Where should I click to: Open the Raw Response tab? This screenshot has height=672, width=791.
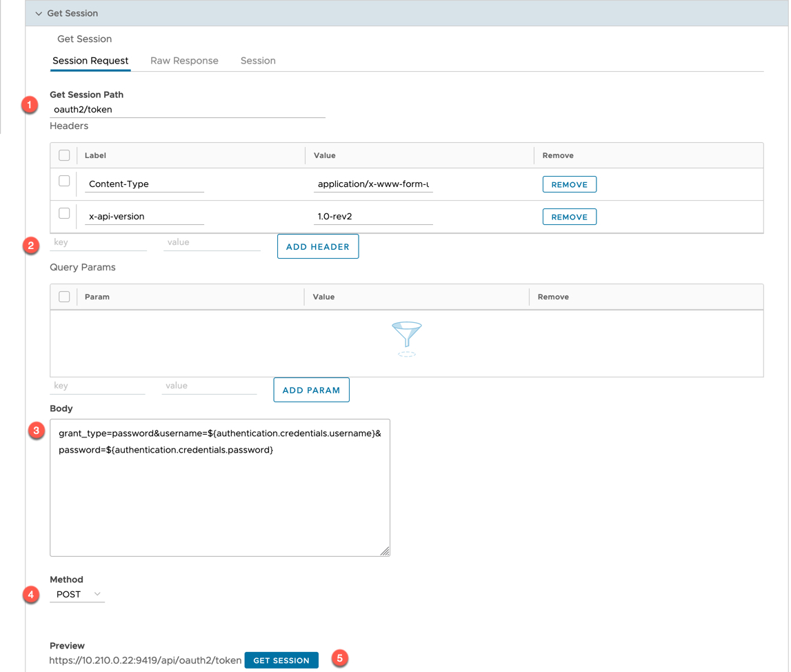[x=184, y=61]
